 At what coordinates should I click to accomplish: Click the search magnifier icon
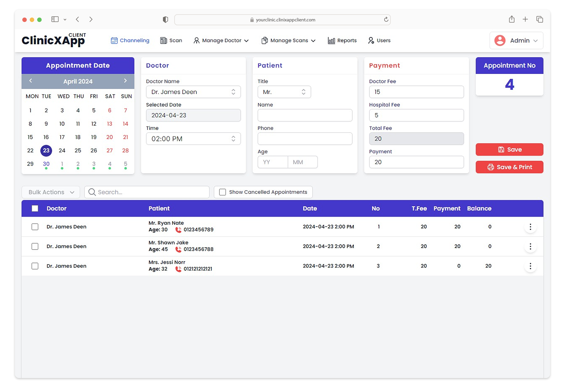pyautogui.click(x=92, y=192)
